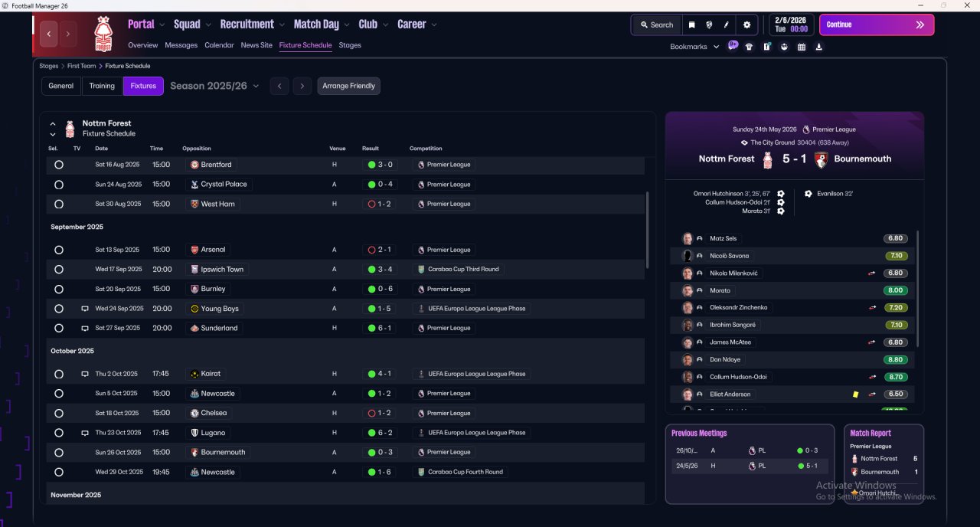Open the Training tab
980x527 pixels.
102,86
